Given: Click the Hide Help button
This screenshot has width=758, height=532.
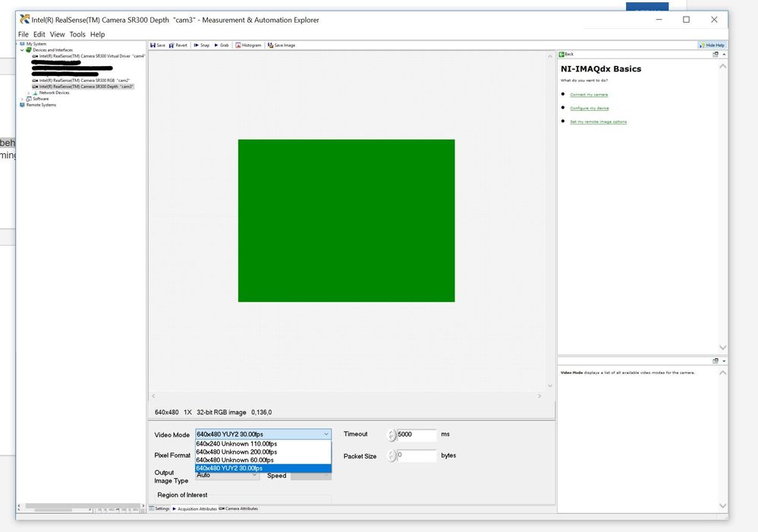Looking at the screenshot, I should (x=712, y=45).
